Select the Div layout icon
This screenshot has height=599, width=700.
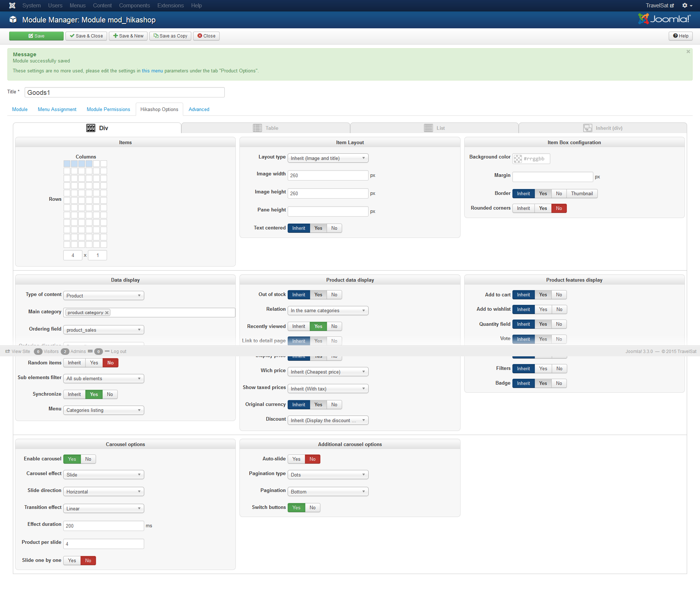(91, 128)
